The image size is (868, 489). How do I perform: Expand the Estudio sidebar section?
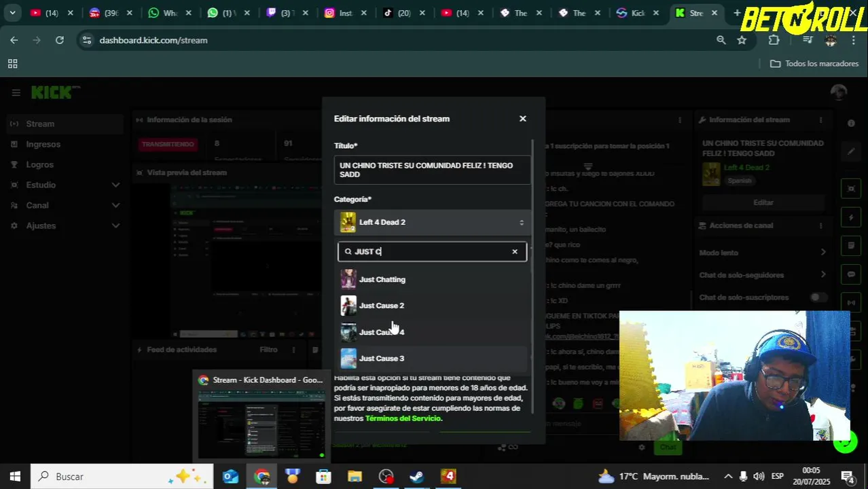pos(65,185)
